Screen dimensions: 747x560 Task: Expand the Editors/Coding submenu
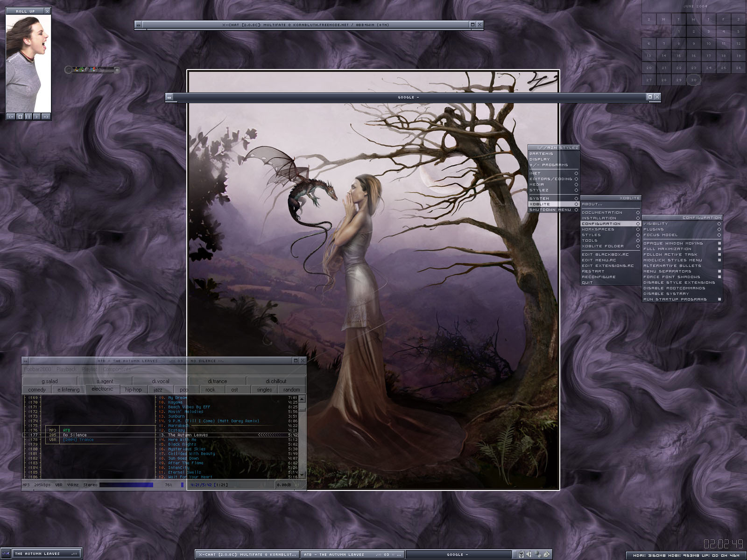click(554, 179)
